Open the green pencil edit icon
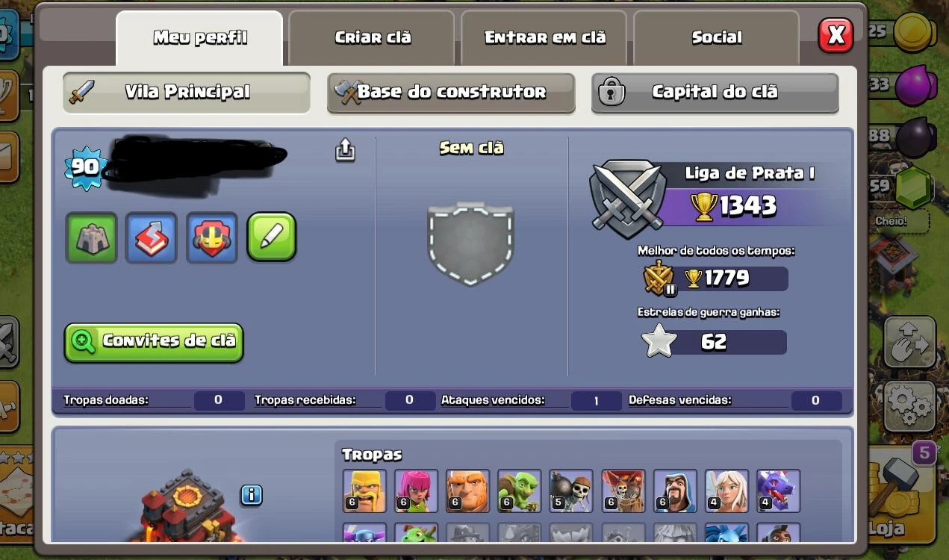949x560 pixels. pyautogui.click(x=272, y=237)
